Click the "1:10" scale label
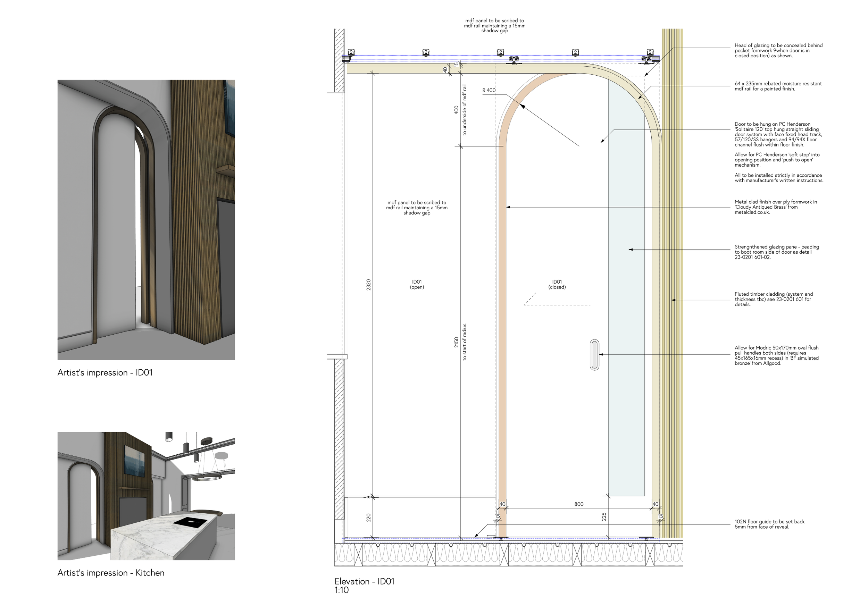 (x=342, y=590)
